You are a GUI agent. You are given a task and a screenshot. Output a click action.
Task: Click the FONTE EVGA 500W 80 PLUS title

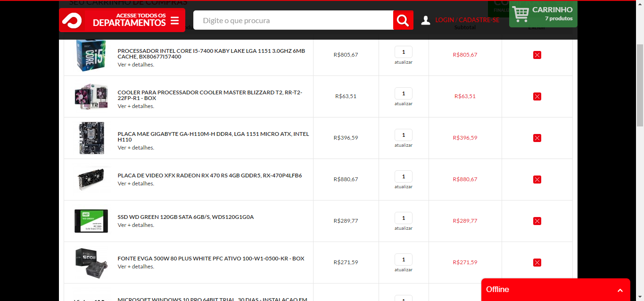(211, 259)
